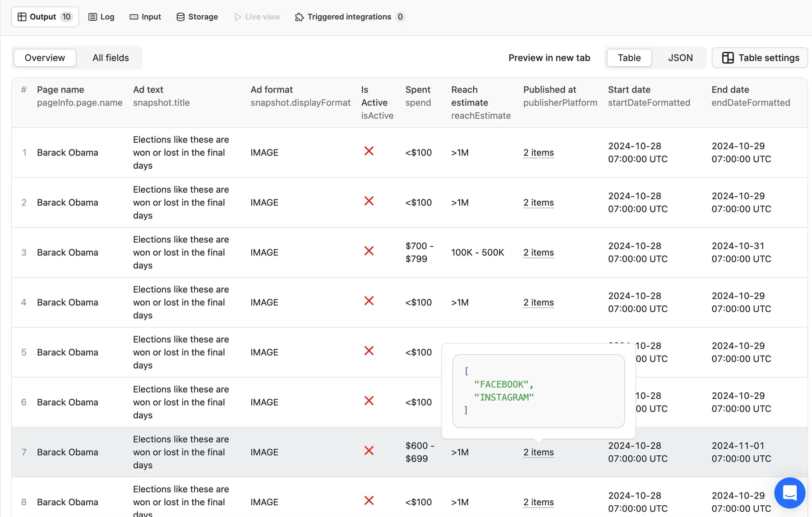The width and height of the screenshot is (812, 517).
Task: Show 2 items list in row 1
Action: point(538,152)
